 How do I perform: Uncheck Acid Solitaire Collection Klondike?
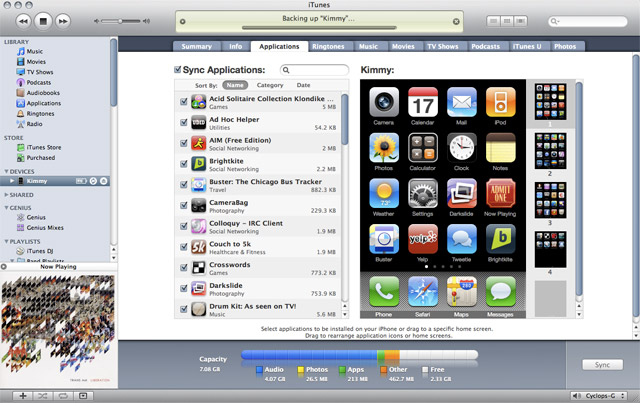point(184,102)
